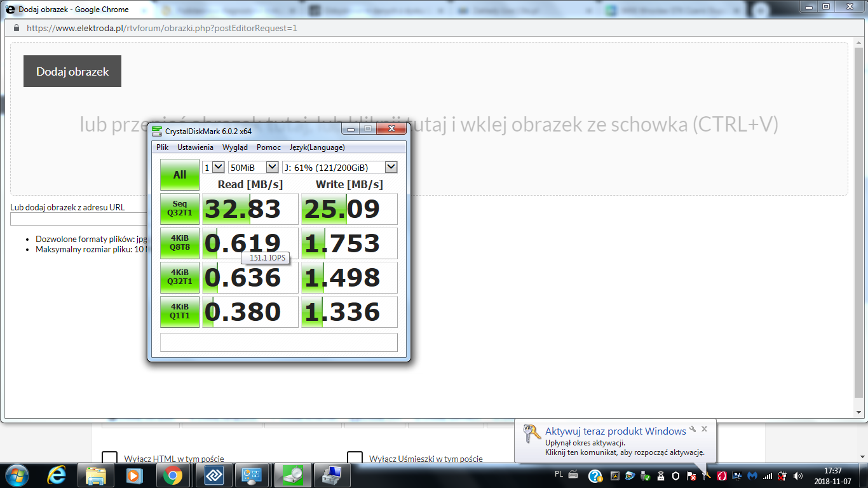
Task: Click the Show Desktop strip beside the clock
Action: 864,475
